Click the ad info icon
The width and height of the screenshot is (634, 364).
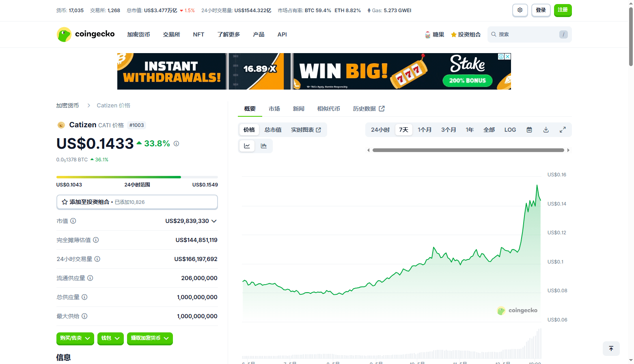point(501,56)
